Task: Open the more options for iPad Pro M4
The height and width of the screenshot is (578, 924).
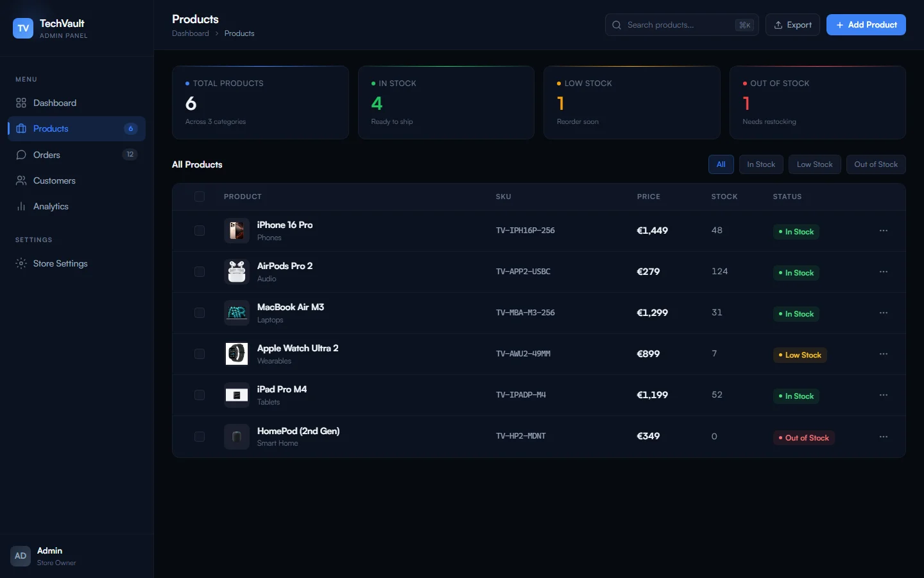Action: 884,395
